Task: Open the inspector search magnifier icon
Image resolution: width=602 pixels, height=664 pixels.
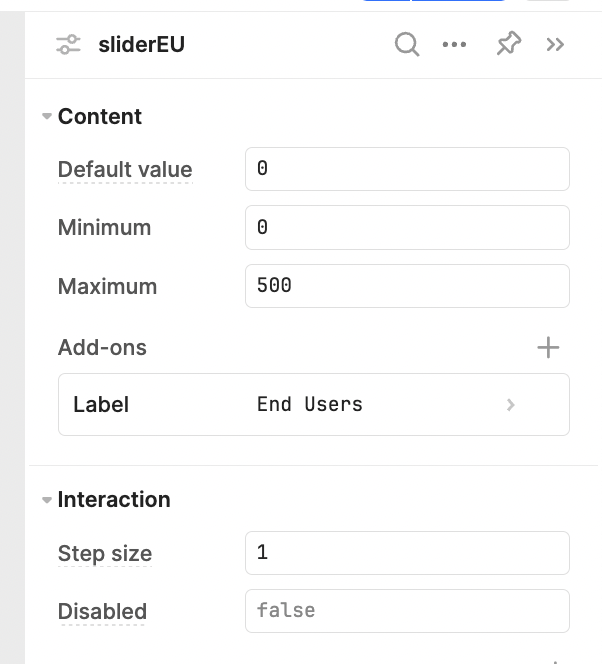Action: (x=407, y=44)
